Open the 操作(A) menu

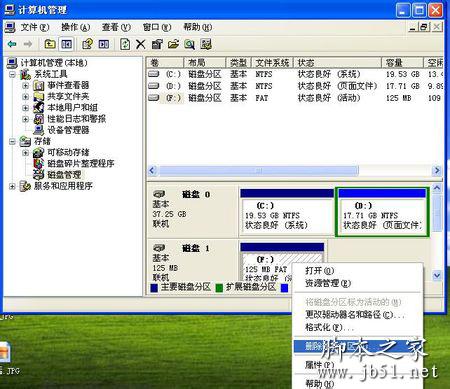[76, 27]
